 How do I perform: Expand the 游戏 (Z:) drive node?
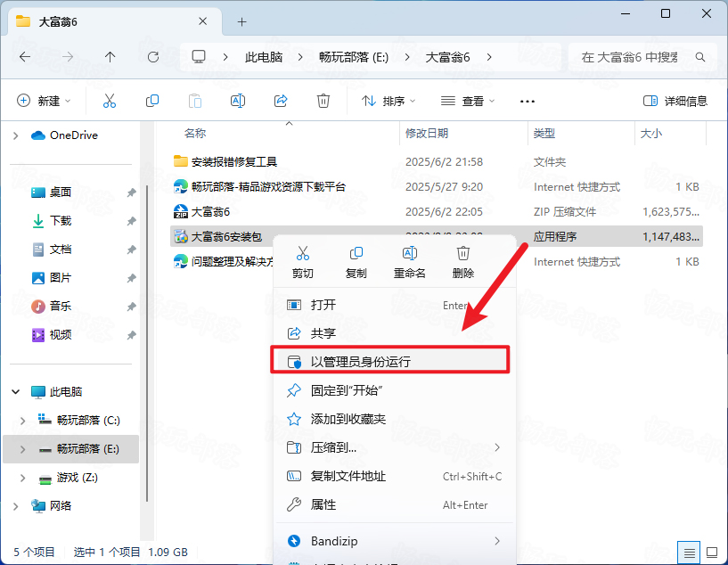click(23, 478)
